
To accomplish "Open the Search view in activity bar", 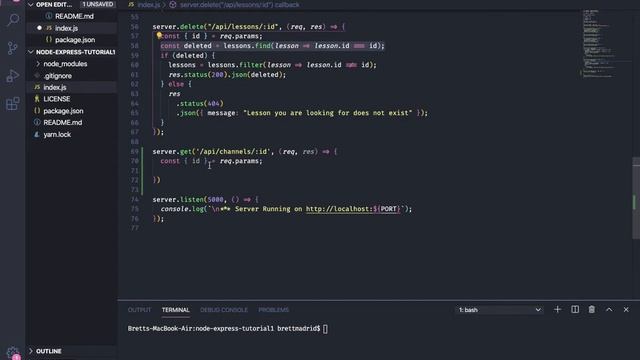I will click(13, 20).
